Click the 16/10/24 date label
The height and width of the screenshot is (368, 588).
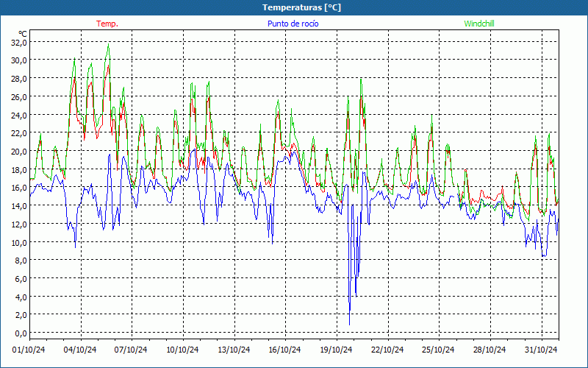[284, 350]
